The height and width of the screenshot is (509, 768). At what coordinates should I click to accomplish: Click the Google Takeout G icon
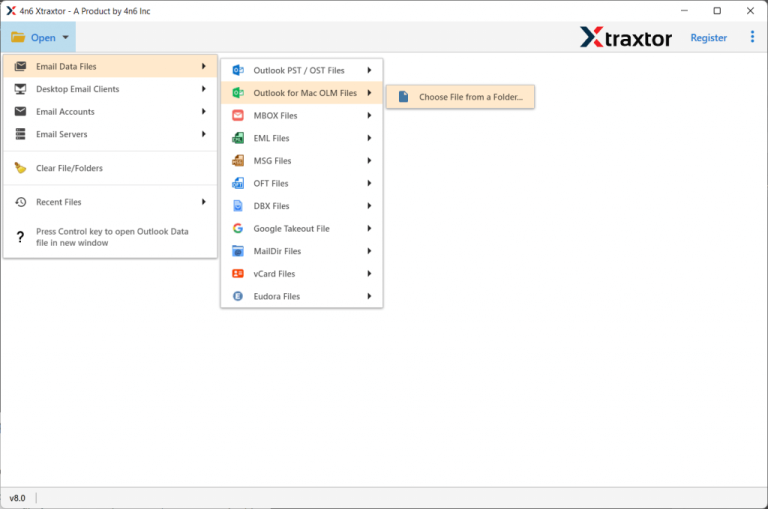[238, 228]
